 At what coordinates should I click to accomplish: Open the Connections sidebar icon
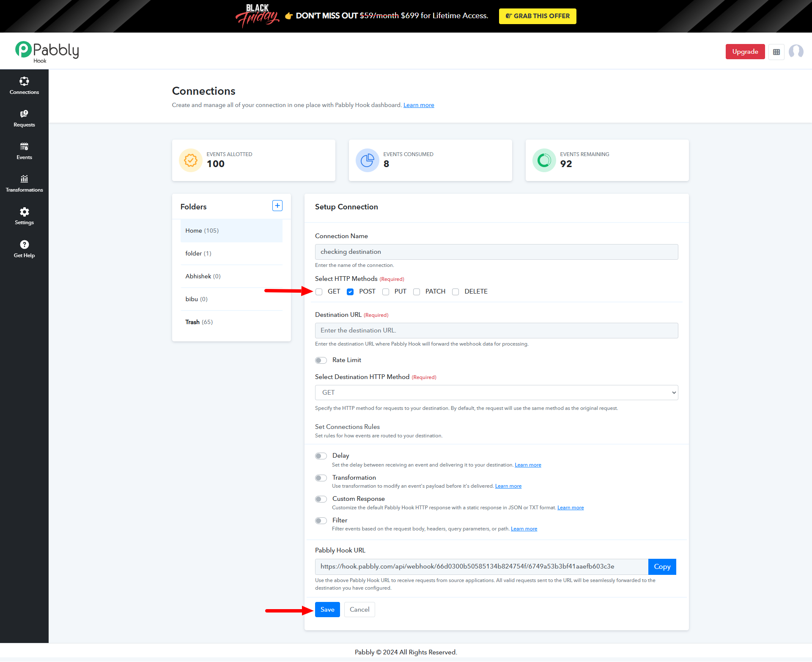(24, 81)
